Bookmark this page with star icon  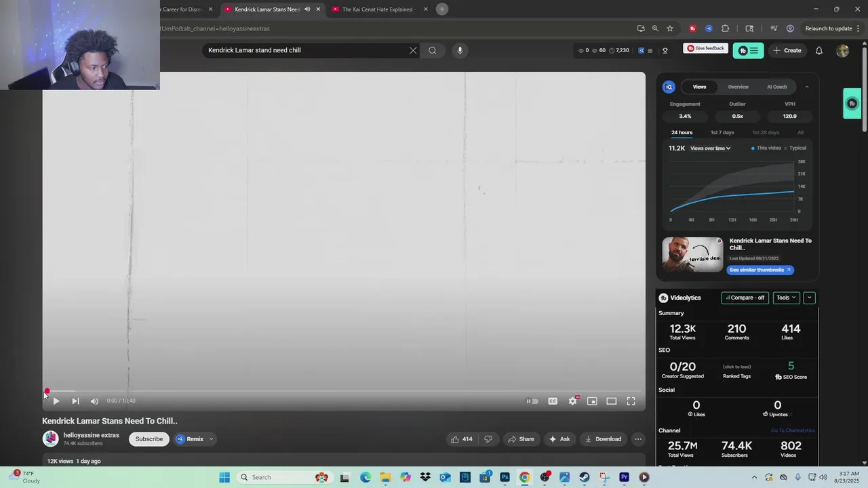click(x=670, y=28)
